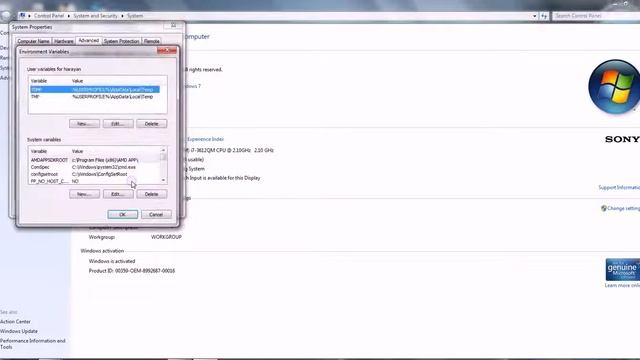This screenshot has height=360, width=640.
Task: Select FP_NO_HOST_C system variable row
Action: click(95, 181)
